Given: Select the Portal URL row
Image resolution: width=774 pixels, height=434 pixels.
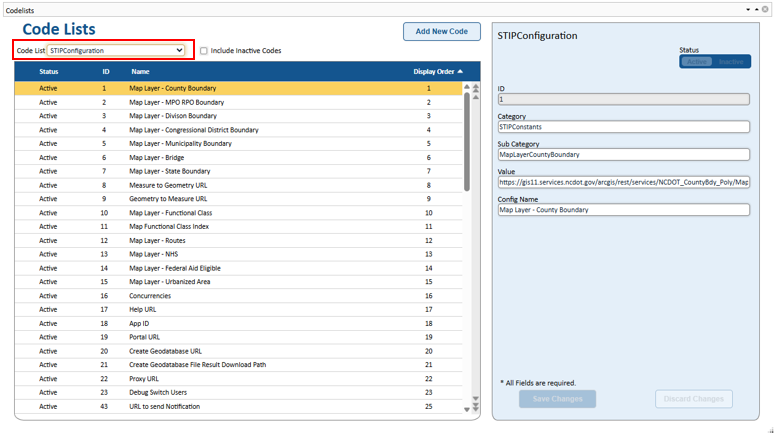Looking at the screenshot, I should tap(238, 337).
